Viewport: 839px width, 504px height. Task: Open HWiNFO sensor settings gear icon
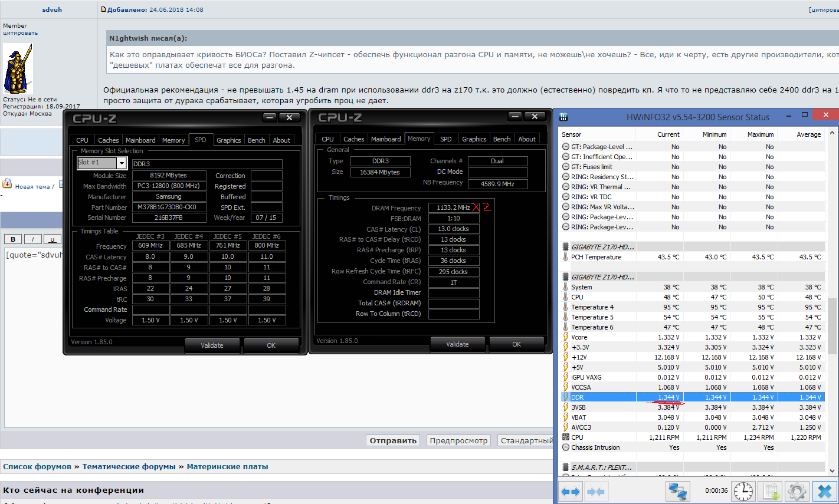797,491
